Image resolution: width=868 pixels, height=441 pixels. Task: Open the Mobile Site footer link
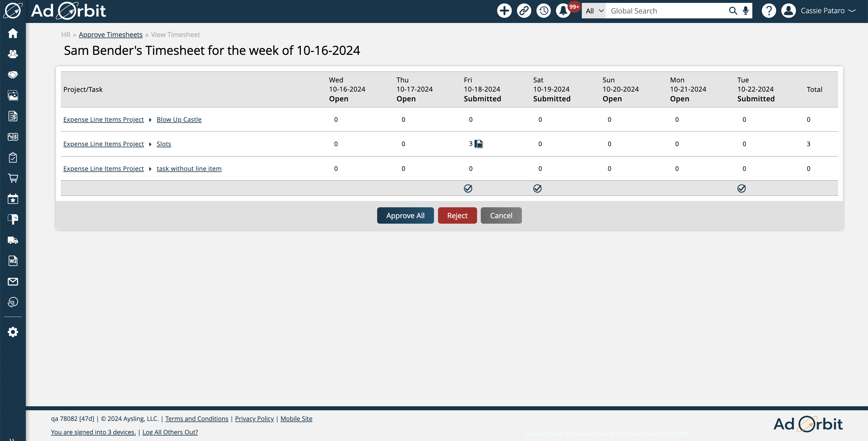pos(296,418)
